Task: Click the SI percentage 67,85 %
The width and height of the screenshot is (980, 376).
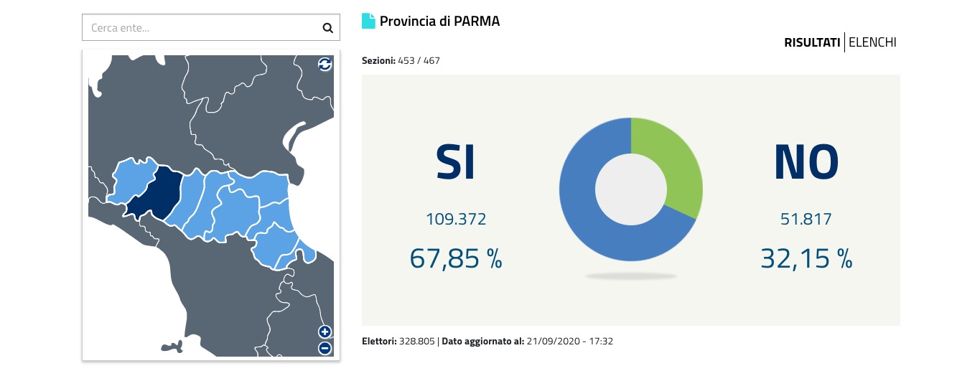Action: click(455, 258)
